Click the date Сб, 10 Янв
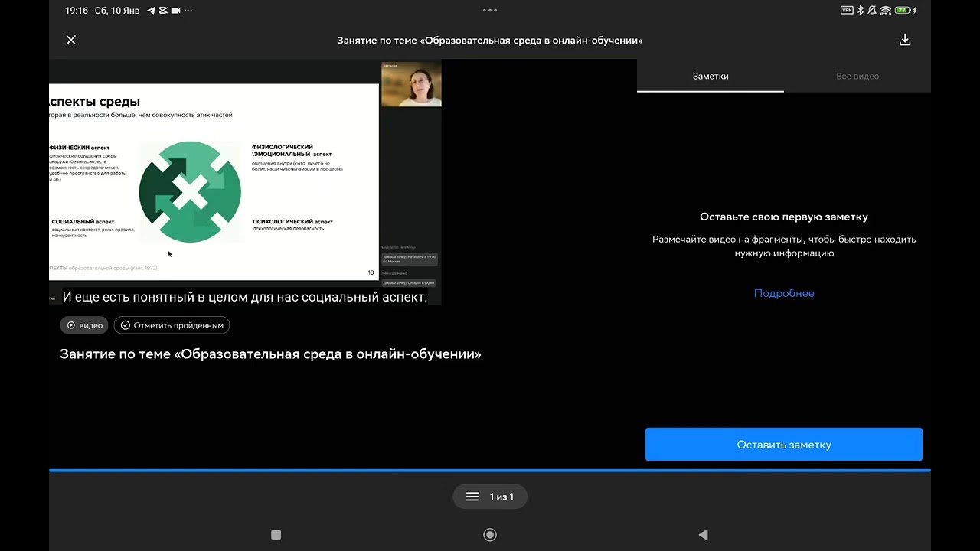This screenshot has height=551, width=980. point(118,11)
